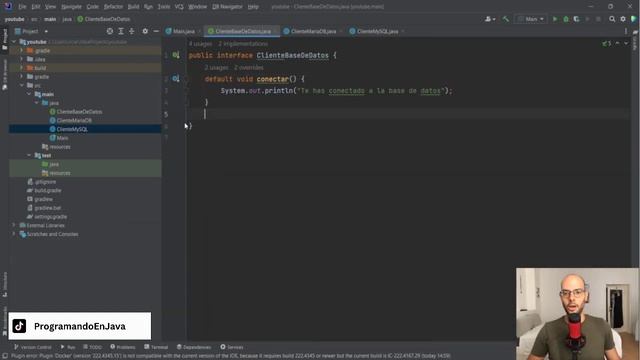Click the conectar method name in the editor
Viewport: 640px width, 360px height.
[272, 79]
